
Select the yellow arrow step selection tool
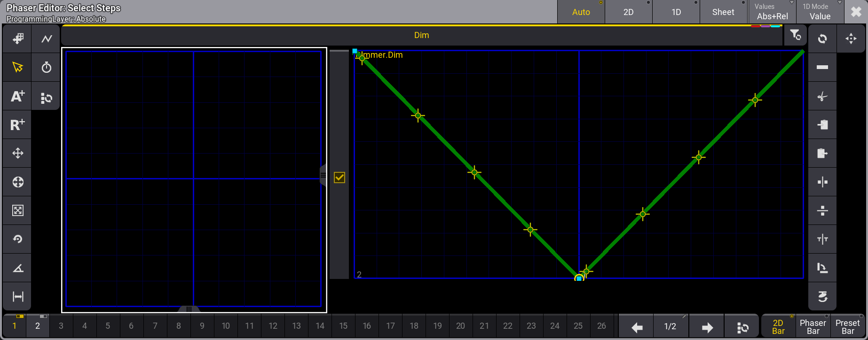pyautogui.click(x=17, y=68)
